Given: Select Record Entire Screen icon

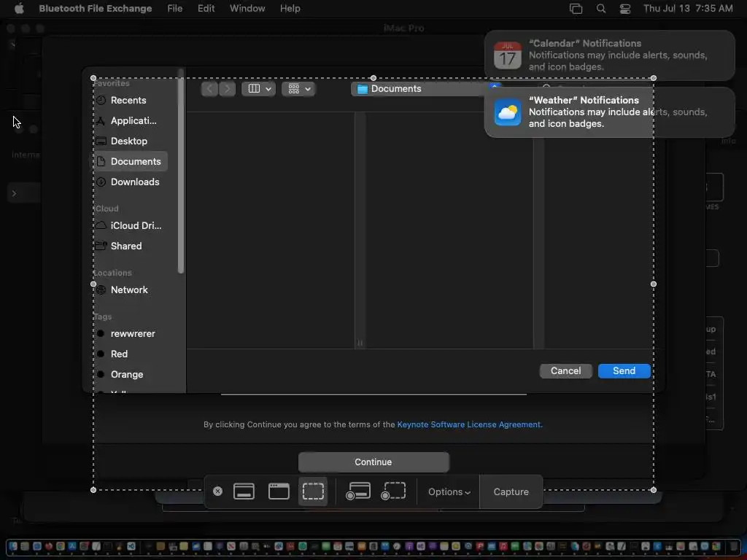Looking at the screenshot, I should [357, 491].
